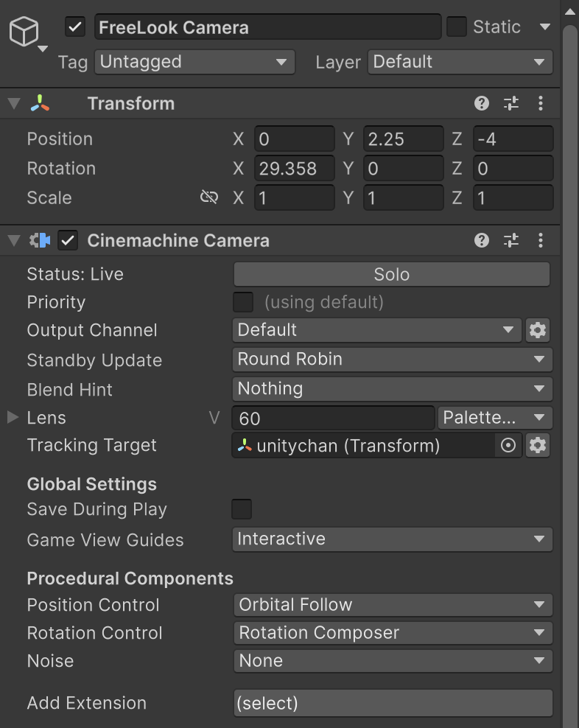579x728 pixels.
Task: Toggle the Priority checkbox
Action: pyautogui.click(x=242, y=302)
